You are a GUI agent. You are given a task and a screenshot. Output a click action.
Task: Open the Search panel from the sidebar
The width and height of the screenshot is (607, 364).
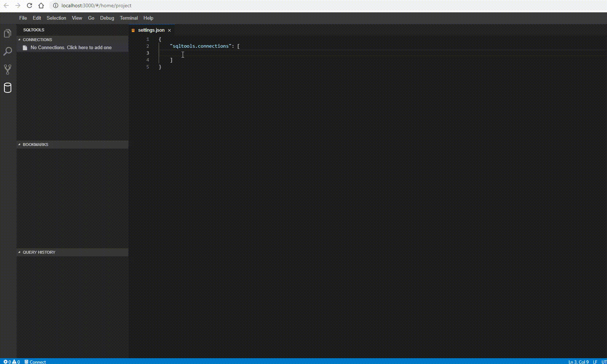point(7,51)
